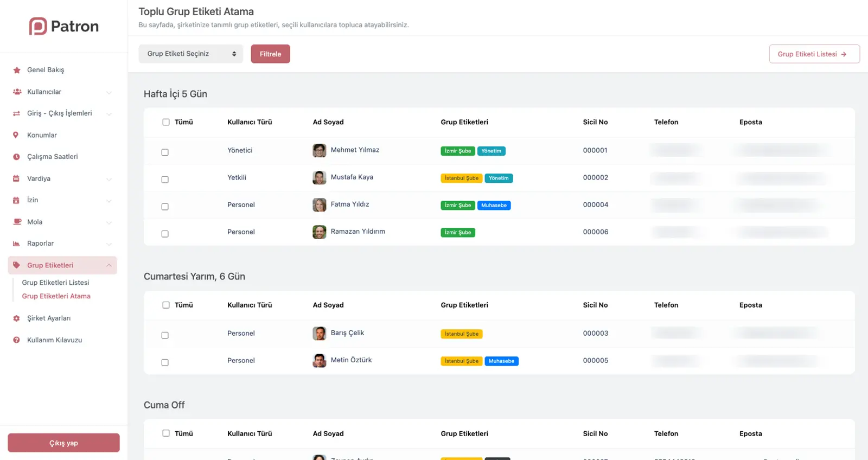Click the Patron logo
The height and width of the screenshot is (460, 868).
click(64, 26)
